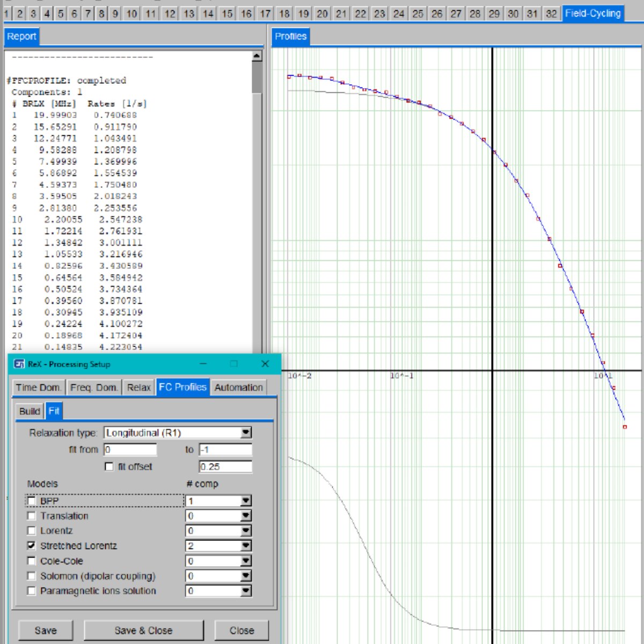Click BRLX value 1.05533 in report
The width and height of the screenshot is (644, 644).
click(63, 254)
